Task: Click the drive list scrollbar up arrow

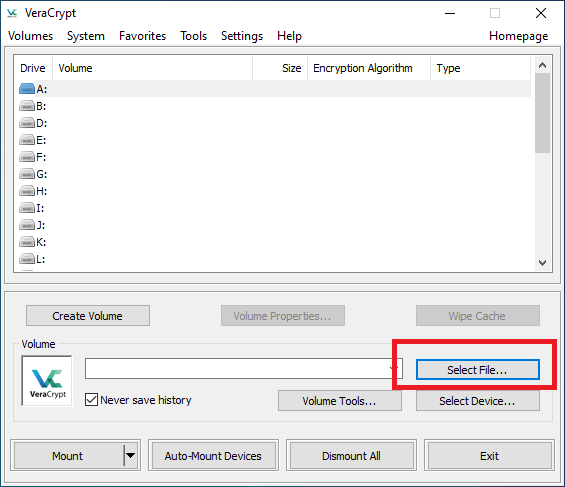Action: tap(542, 65)
